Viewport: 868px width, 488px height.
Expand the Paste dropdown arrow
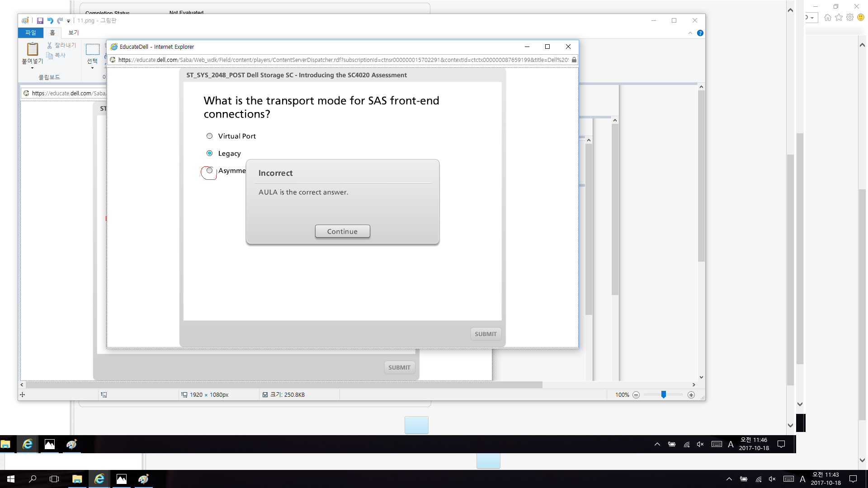32,67
